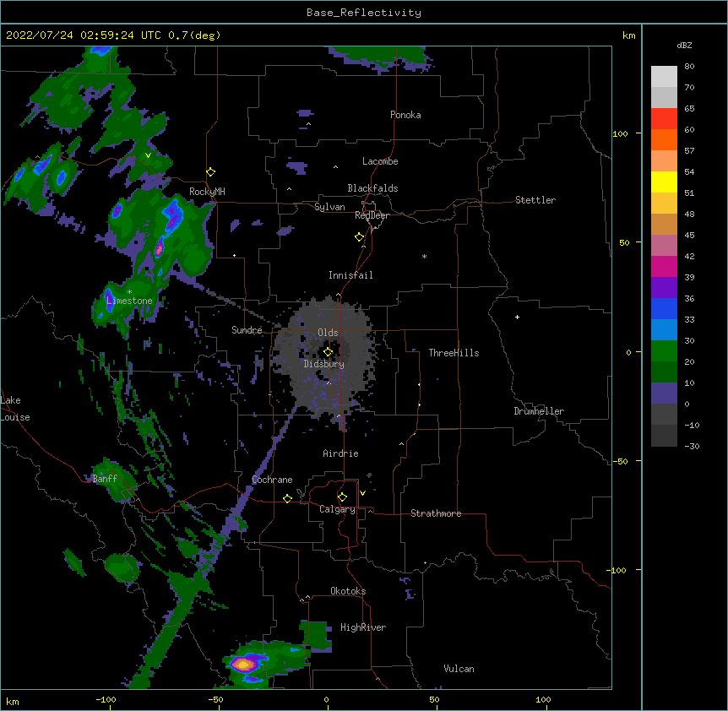The image size is (728, 711).
Task: Click the white plus marker north of Drumheller
Action: 517,317
